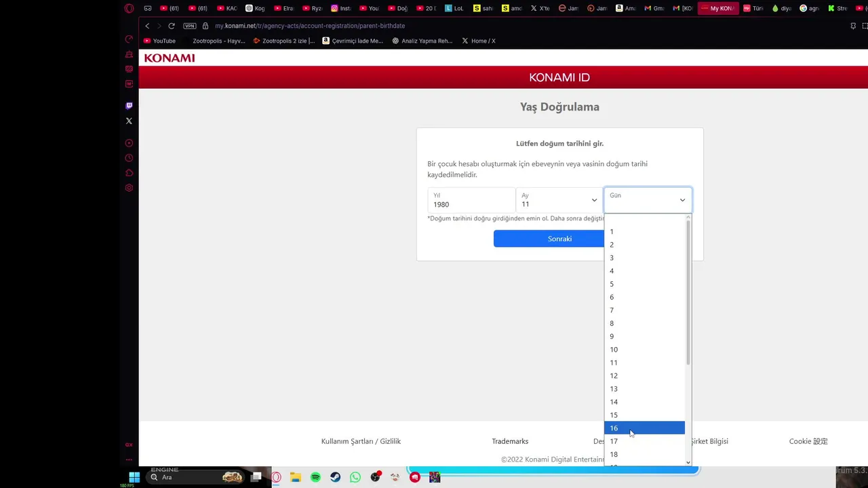The height and width of the screenshot is (488, 868).
Task: Choose day 16 in the dropdown
Action: click(644, 428)
